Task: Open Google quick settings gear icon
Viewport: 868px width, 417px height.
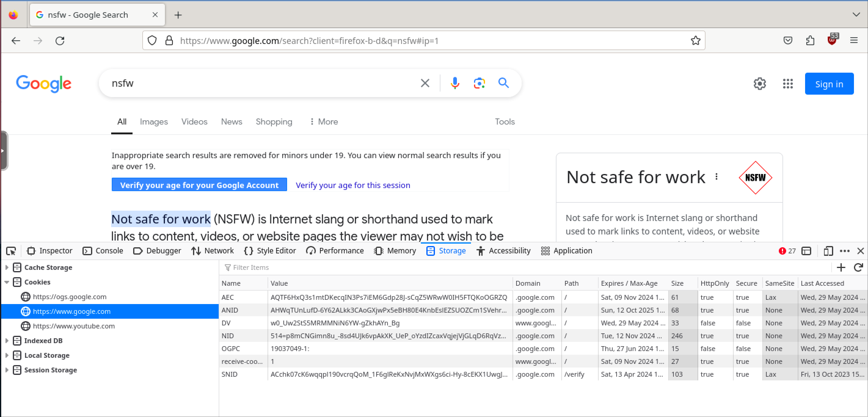Action: point(760,84)
